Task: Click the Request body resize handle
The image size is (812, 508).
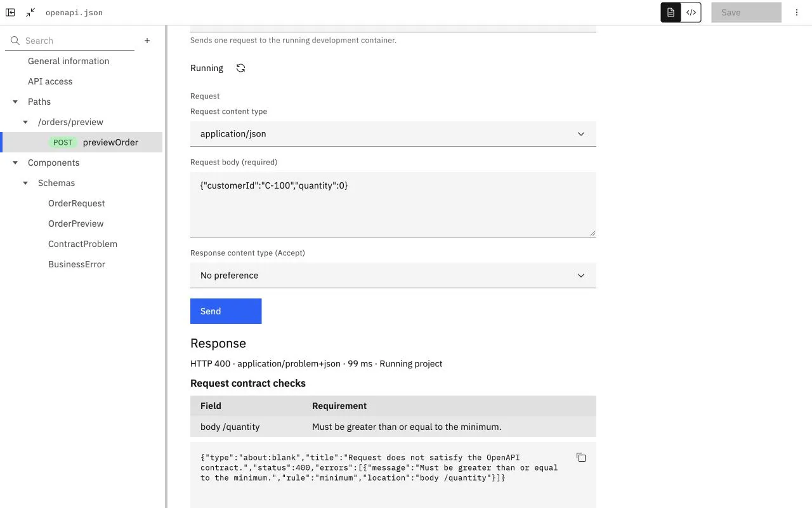Action: (x=593, y=233)
